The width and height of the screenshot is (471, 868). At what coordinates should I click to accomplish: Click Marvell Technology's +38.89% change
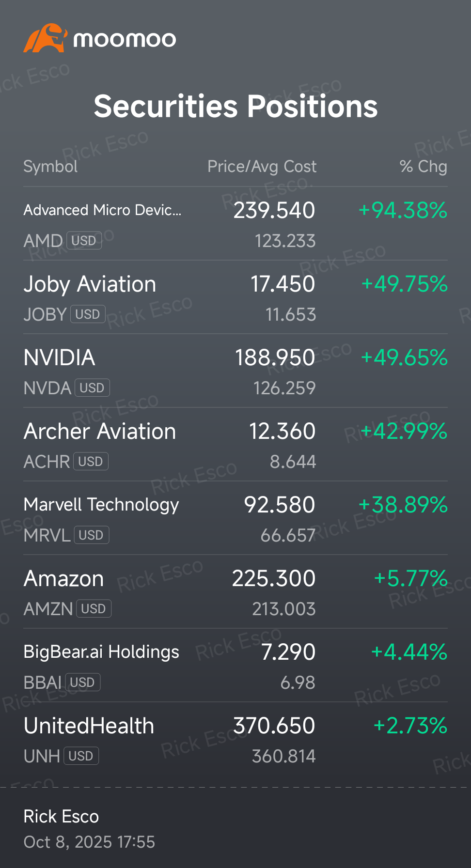(x=403, y=505)
